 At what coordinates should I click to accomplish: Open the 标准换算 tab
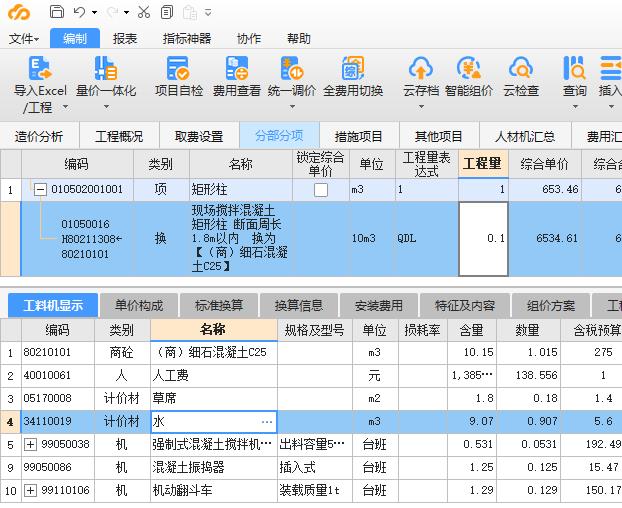pos(219,305)
